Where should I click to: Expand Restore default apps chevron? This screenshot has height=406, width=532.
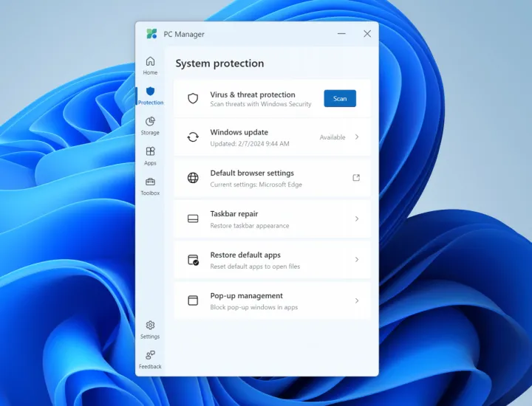click(x=357, y=260)
